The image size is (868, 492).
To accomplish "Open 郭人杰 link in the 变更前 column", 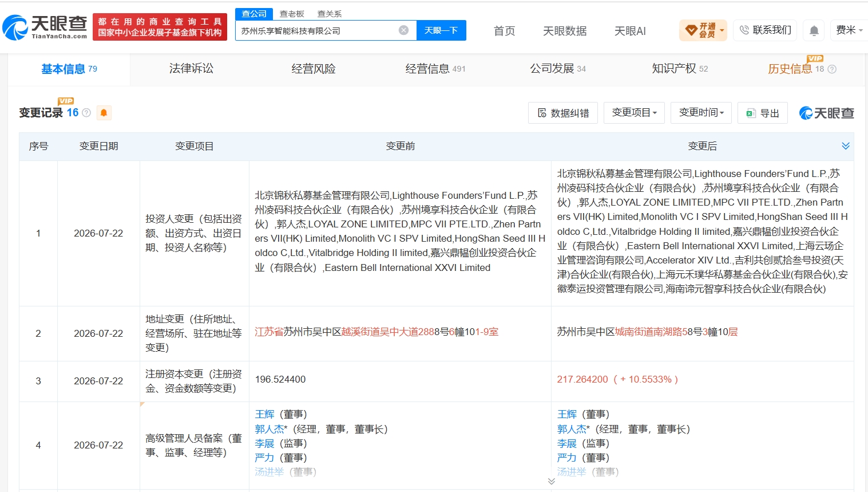I will (269, 429).
